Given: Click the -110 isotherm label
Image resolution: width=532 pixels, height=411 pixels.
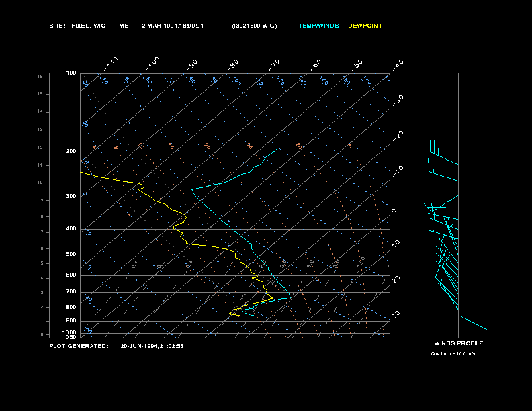Looking at the screenshot, I should (x=111, y=64).
